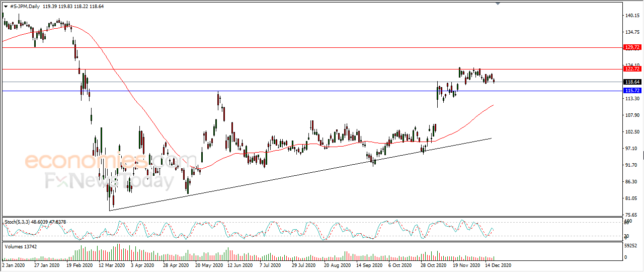Select the red 129.72 price label
644x272 pixels.
point(632,47)
